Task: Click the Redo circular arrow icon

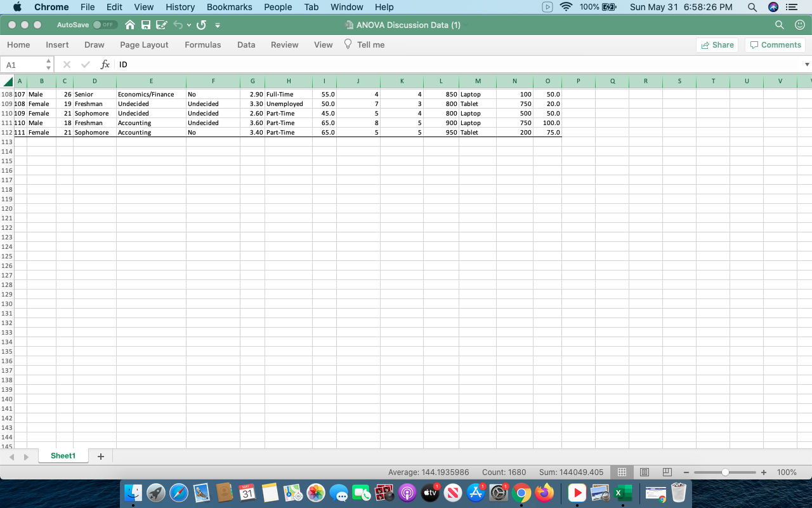Action: click(201, 25)
